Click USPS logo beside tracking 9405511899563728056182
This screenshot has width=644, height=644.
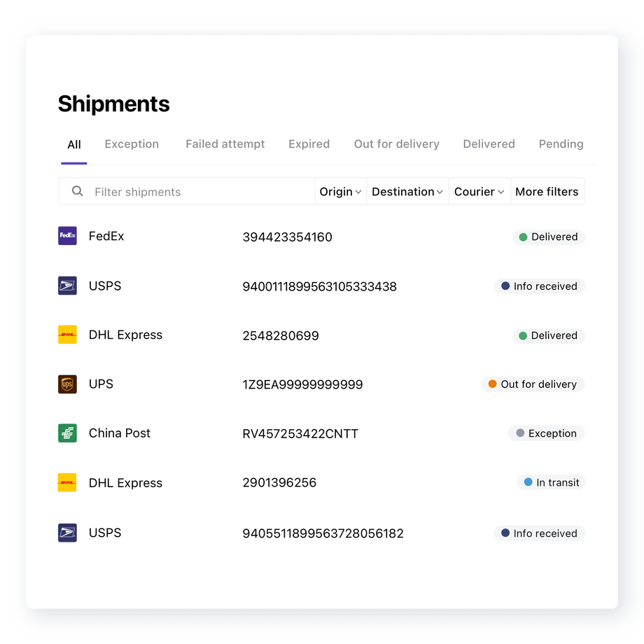[x=67, y=533]
